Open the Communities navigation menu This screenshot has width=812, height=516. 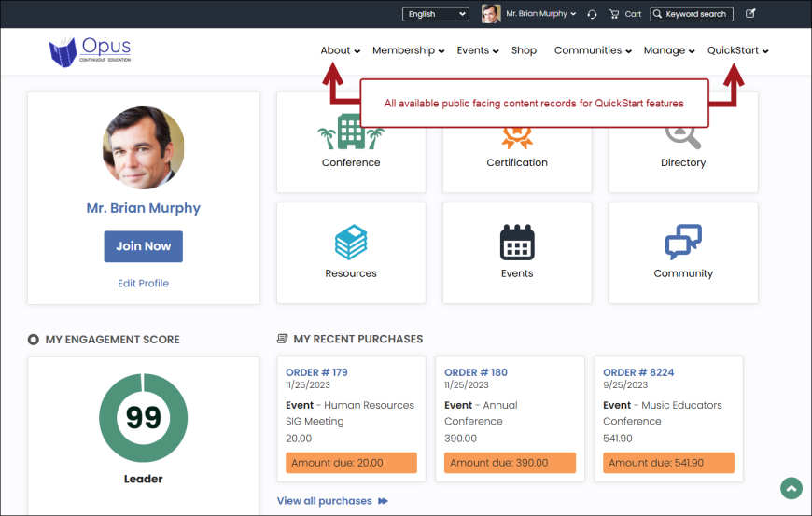point(593,50)
